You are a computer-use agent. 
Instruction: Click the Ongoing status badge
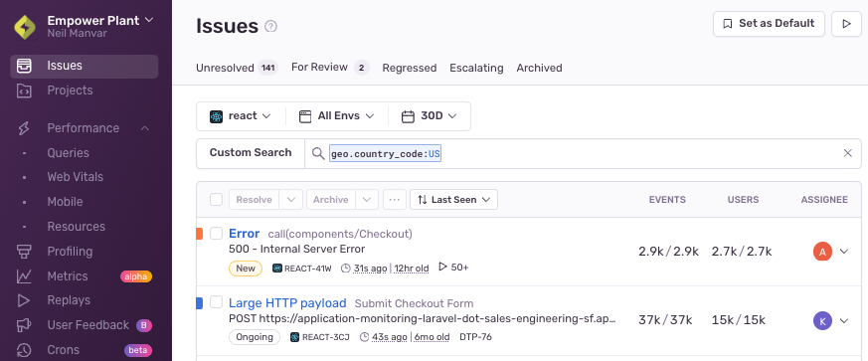(x=255, y=337)
